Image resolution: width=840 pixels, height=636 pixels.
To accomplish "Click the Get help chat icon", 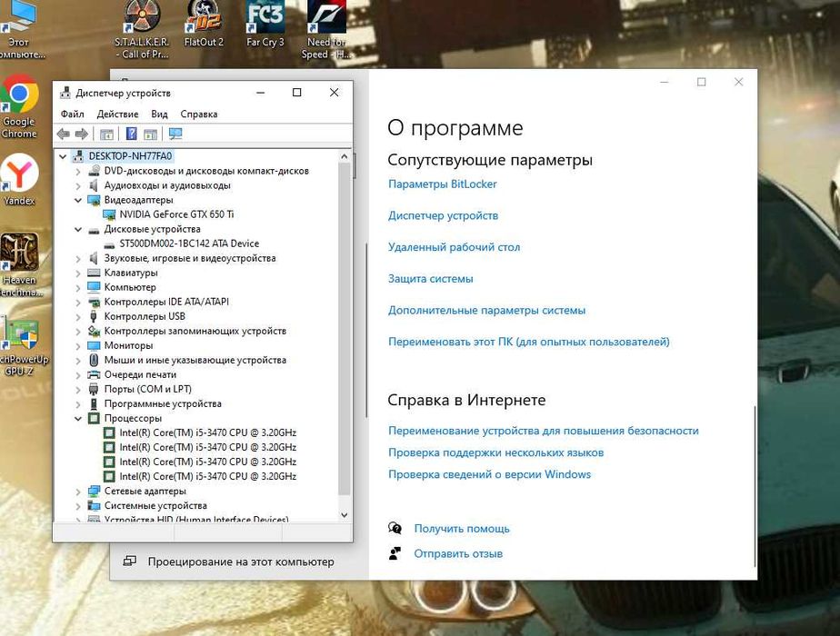I will (395, 529).
